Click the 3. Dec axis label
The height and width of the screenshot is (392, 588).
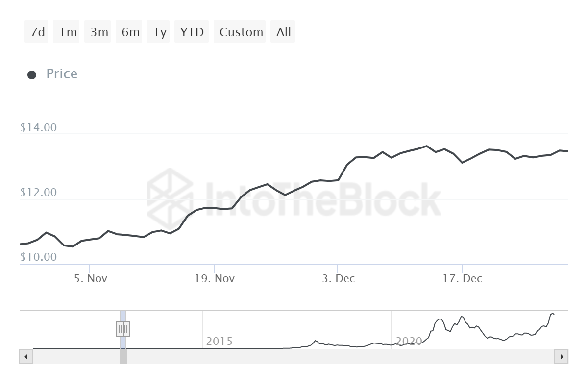coord(338,279)
